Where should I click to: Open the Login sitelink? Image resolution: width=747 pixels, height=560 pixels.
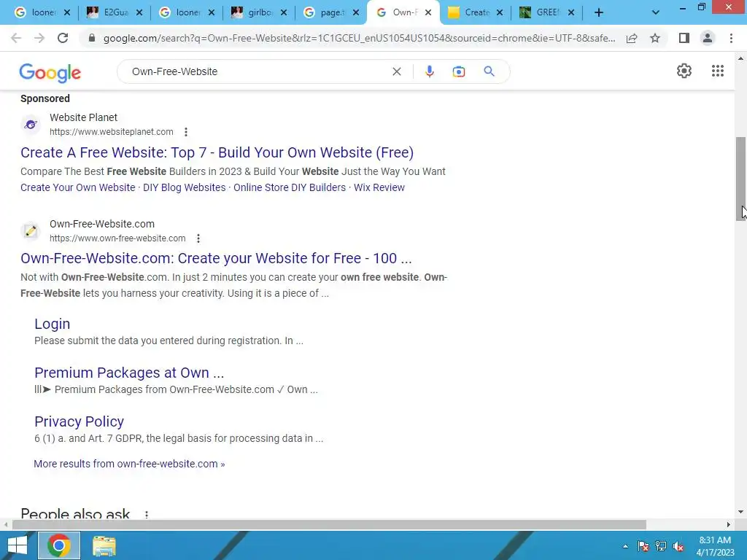[x=52, y=324]
